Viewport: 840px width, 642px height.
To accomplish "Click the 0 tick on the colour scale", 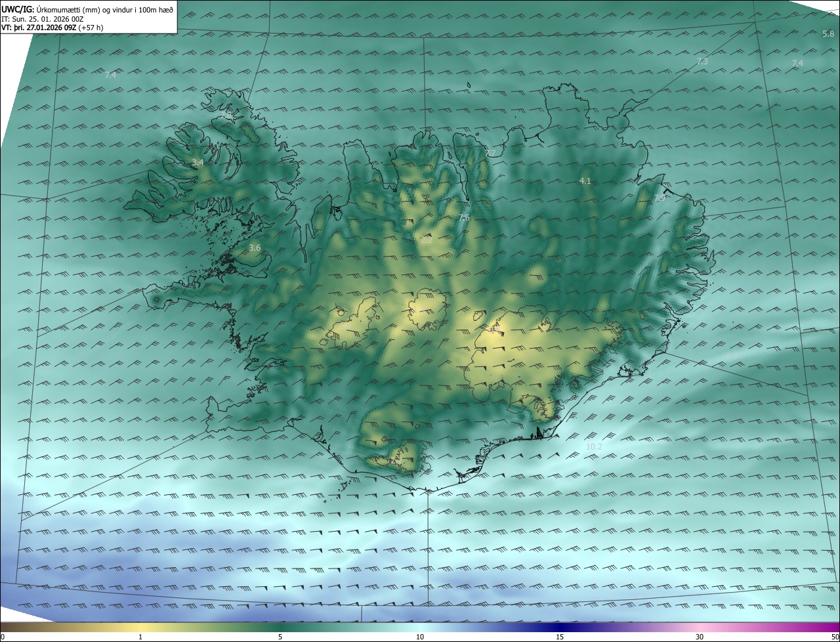I will click(3, 637).
